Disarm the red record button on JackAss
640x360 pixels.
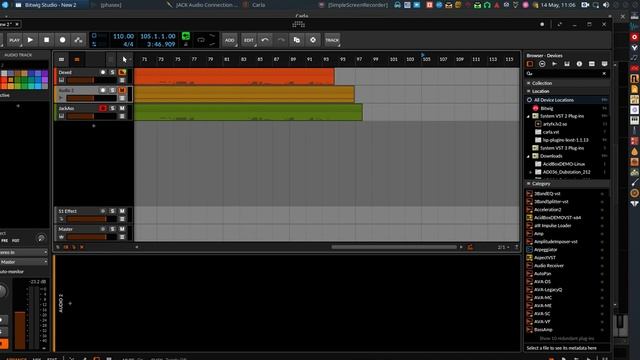click(x=103, y=108)
